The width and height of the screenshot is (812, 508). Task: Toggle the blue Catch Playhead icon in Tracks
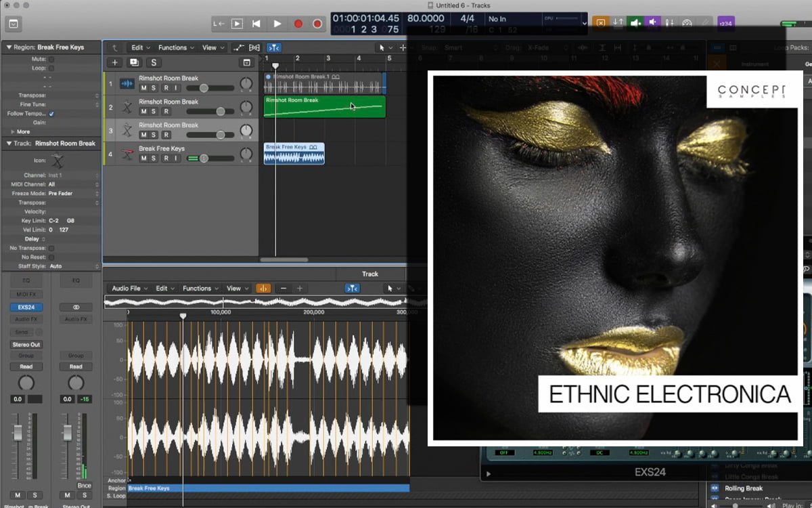(x=274, y=47)
